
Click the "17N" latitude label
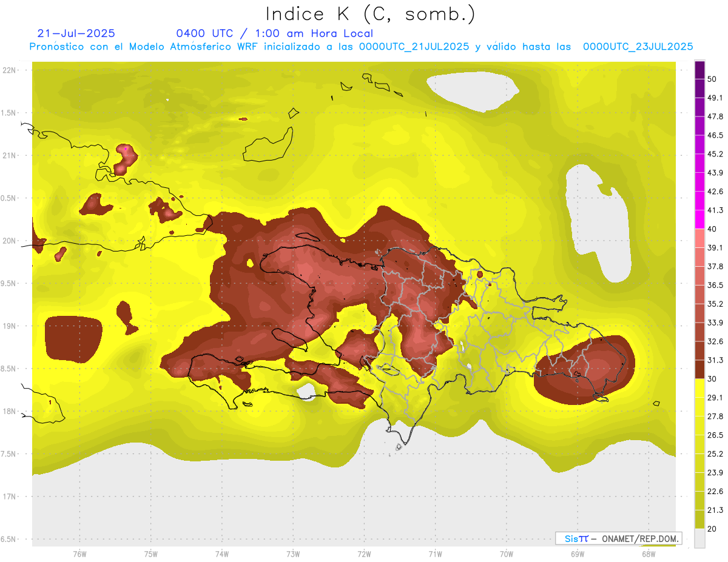point(9,497)
